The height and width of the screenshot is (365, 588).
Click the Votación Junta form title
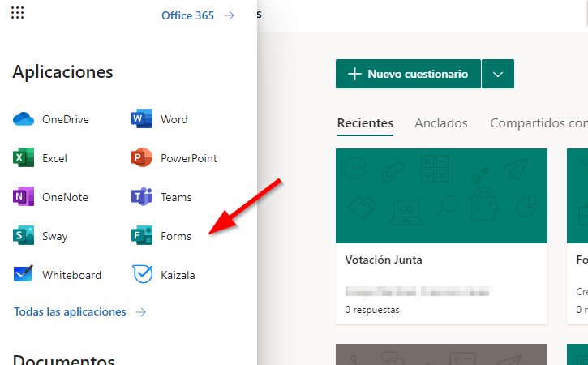384,260
